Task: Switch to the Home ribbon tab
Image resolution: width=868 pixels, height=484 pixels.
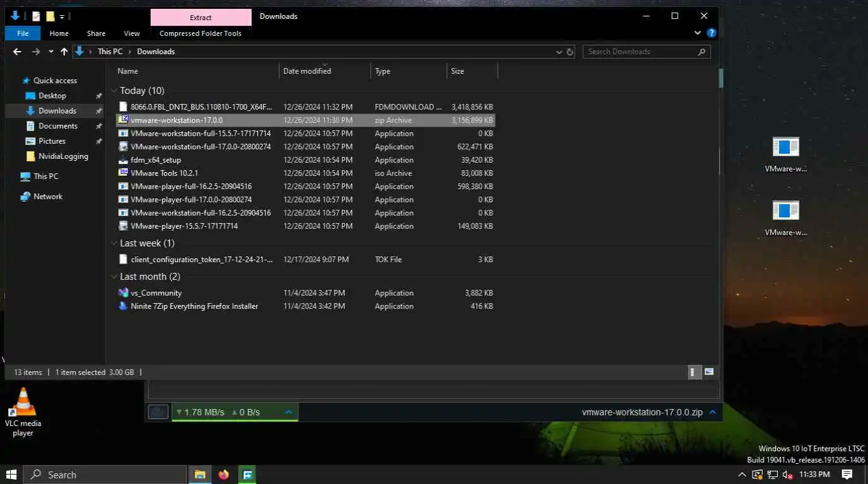Action: point(59,33)
